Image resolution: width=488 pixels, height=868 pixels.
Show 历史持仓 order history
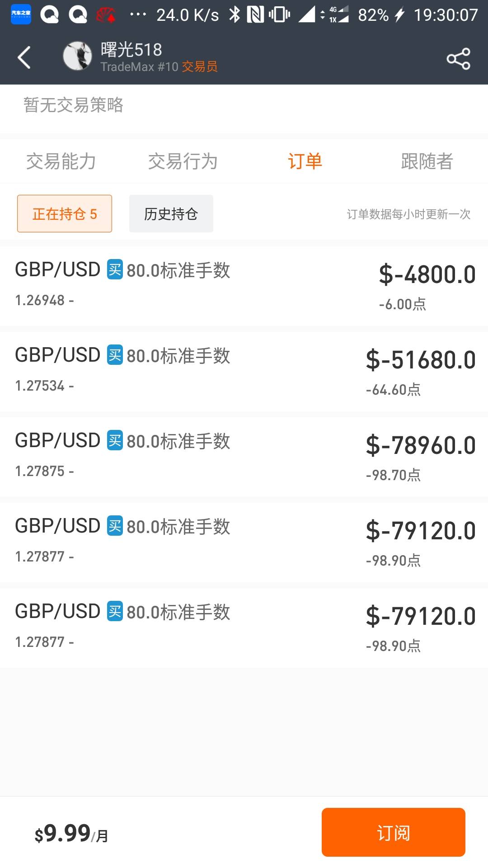pyautogui.click(x=171, y=214)
